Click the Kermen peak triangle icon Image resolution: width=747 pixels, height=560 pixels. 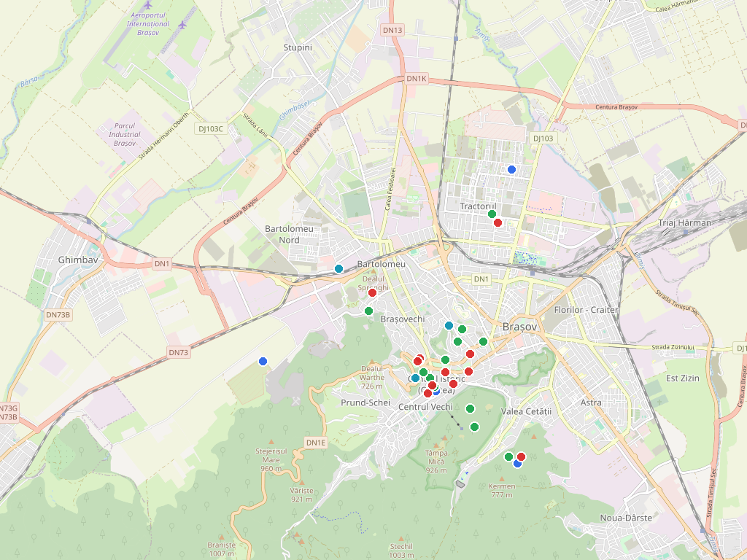(502, 478)
